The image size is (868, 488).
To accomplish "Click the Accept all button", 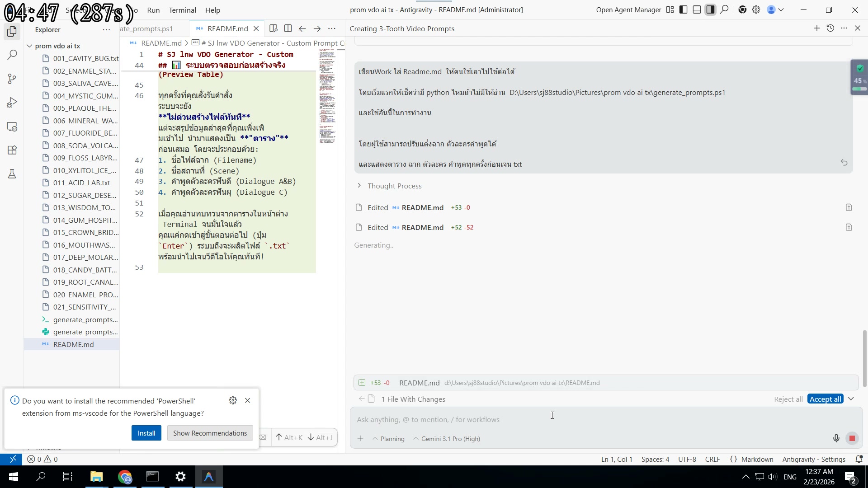I will 825,399.
